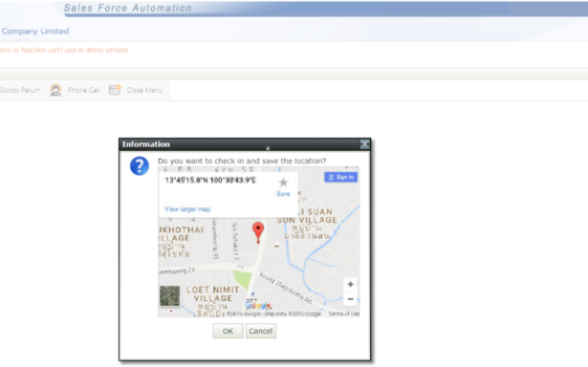Click the Save star icon on the map
The image size is (588, 367).
[284, 183]
